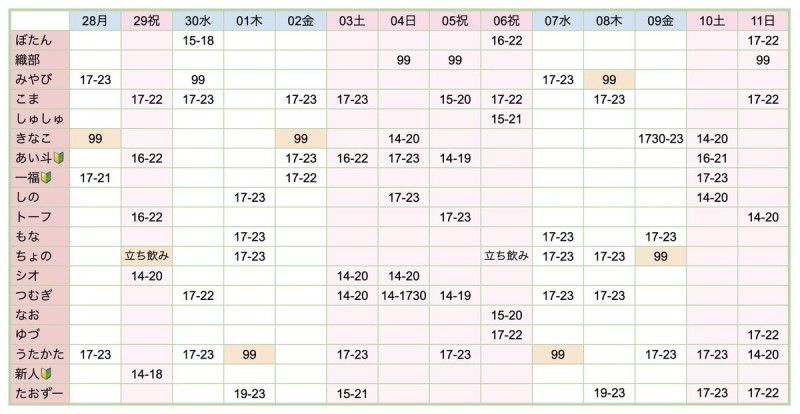Click the たおずー row name
This screenshot has width=800, height=414.
40,394
